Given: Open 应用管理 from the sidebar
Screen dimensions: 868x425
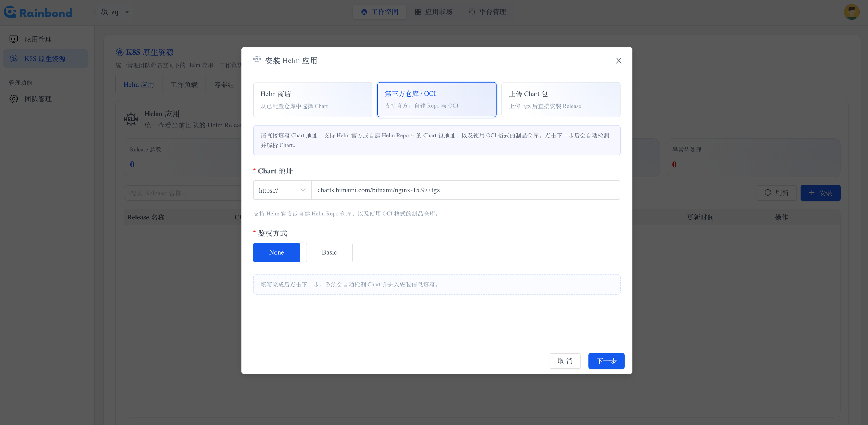Looking at the screenshot, I should pyautogui.click(x=38, y=39).
